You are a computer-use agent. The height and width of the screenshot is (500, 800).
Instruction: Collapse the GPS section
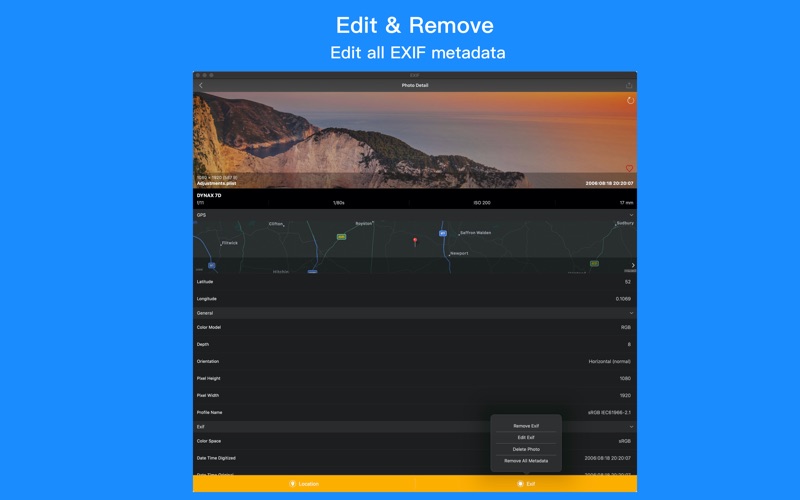pyautogui.click(x=631, y=215)
